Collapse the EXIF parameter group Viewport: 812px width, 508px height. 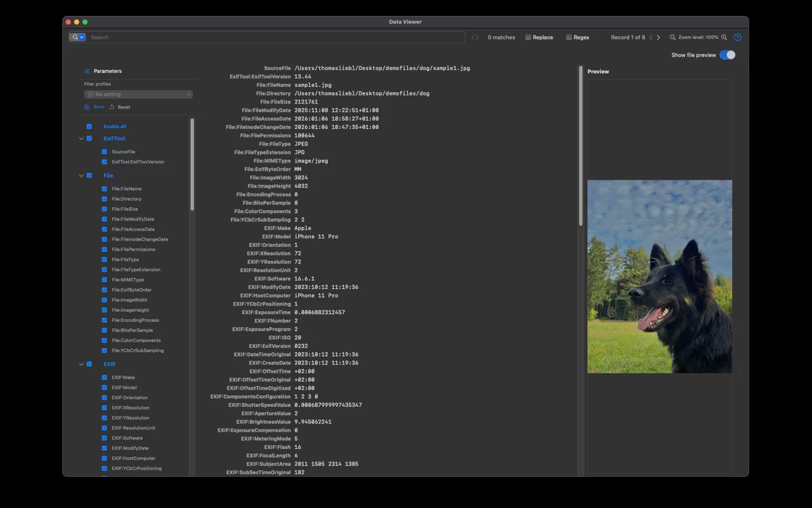pos(81,364)
